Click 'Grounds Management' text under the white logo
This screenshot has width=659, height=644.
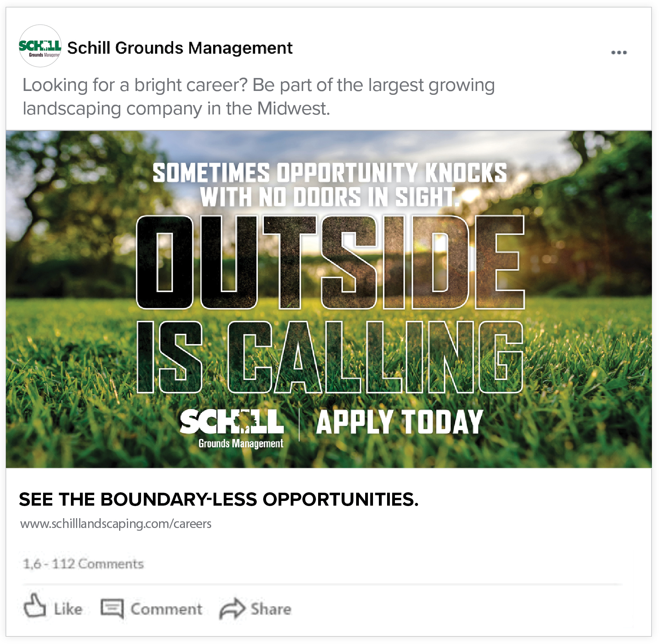(x=241, y=444)
